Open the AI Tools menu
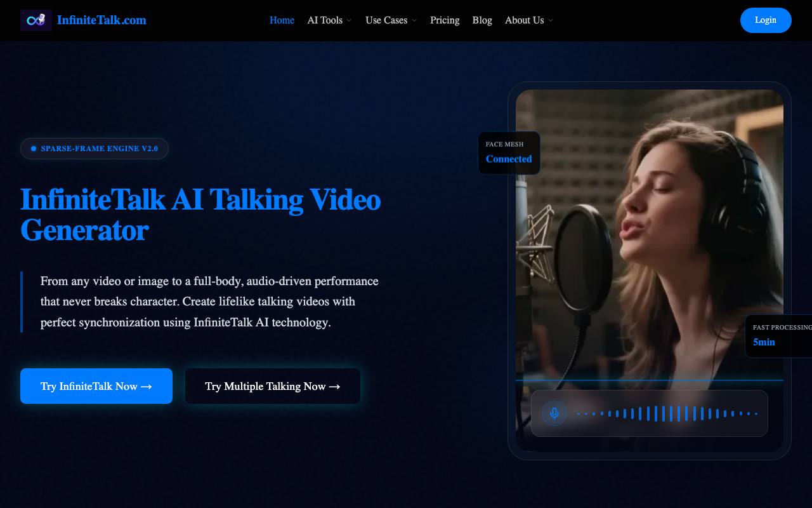 325,20
